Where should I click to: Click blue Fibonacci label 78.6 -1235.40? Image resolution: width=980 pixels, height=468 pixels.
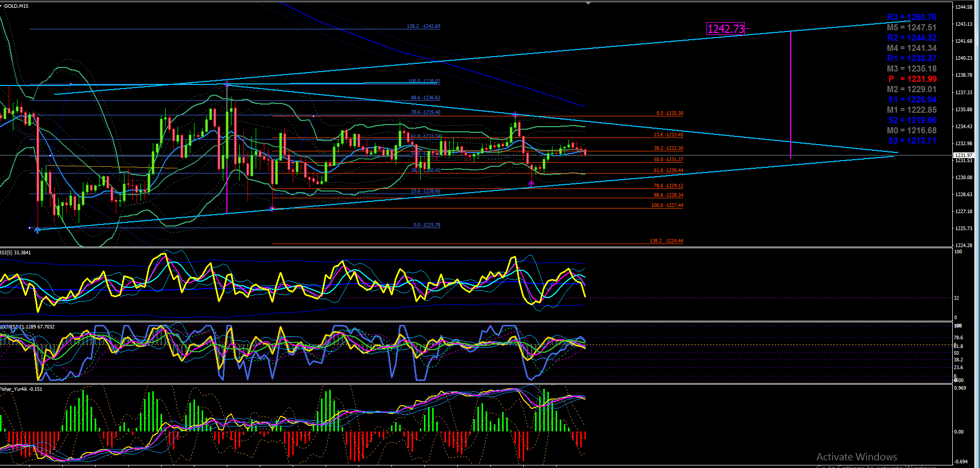tap(425, 112)
